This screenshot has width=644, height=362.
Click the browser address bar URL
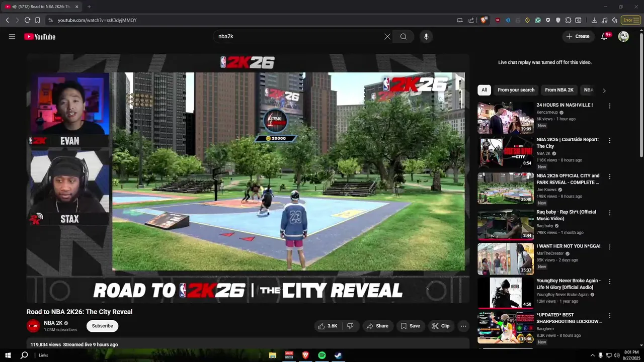pos(97,20)
